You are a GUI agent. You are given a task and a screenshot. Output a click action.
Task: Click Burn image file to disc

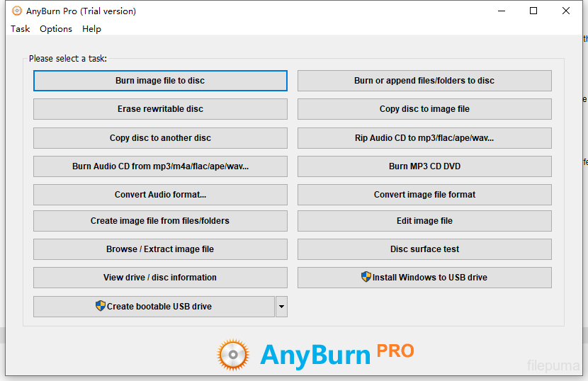click(x=160, y=81)
